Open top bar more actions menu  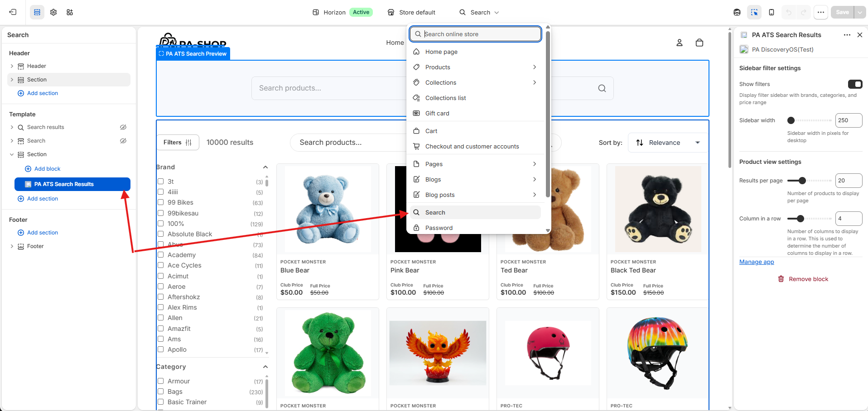point(821,12)
